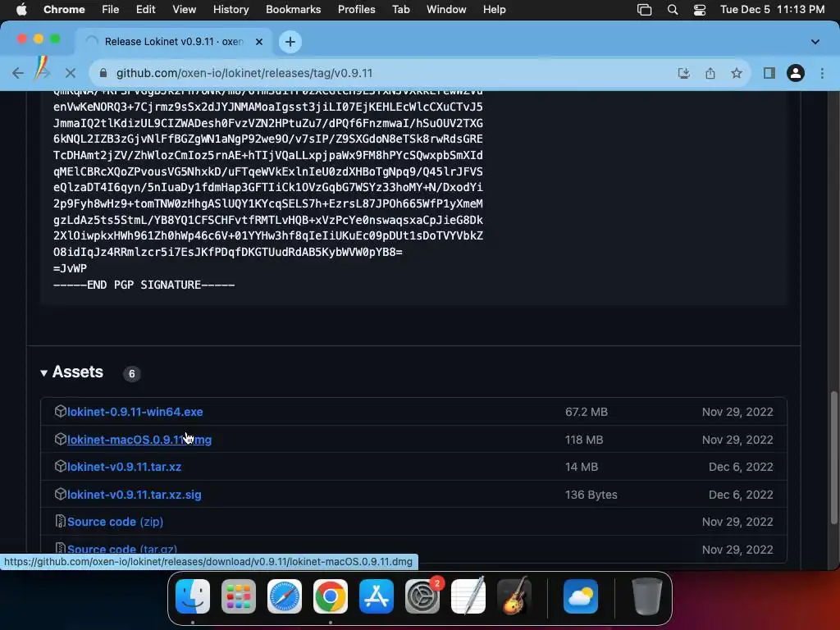Open the Apple menu
The height and width of the screenshot is (630, 840).
[21, 10]
